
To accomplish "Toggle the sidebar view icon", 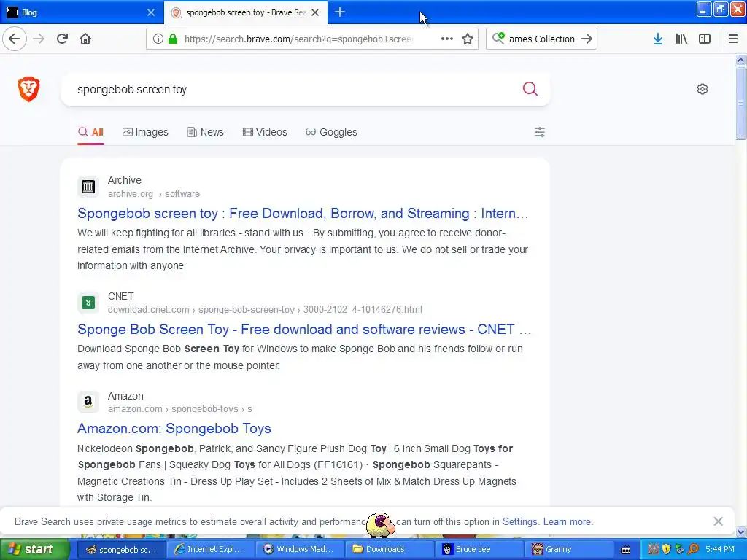I will 705,39.
